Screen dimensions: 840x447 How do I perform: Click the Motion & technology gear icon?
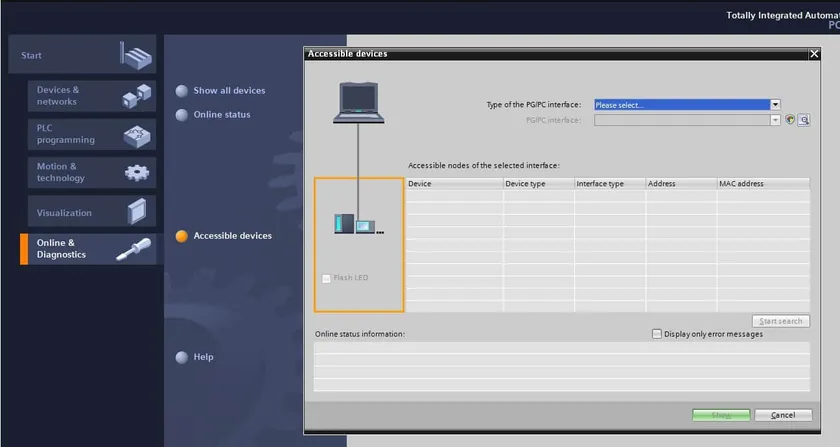(x=137, y=173)
